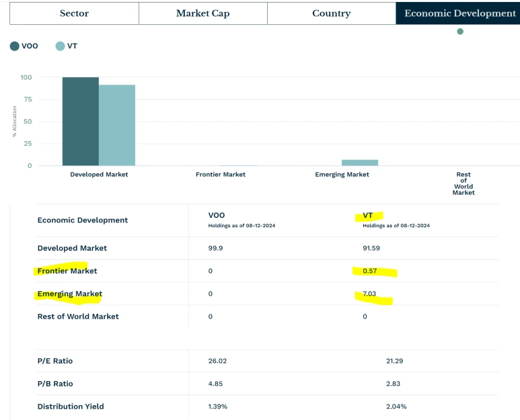Toggle the VT legend color dot
Viewport: 520px width, 420px height.
tap(61, 46)
